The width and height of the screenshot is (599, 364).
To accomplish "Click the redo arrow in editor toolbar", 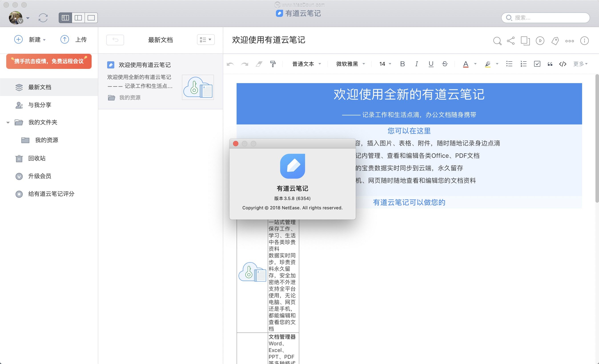I will coord(245,64).
